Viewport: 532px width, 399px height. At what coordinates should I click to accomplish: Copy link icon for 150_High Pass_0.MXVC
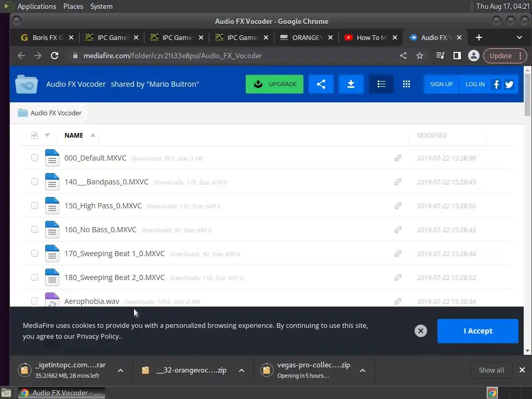(x=397, y=206)
